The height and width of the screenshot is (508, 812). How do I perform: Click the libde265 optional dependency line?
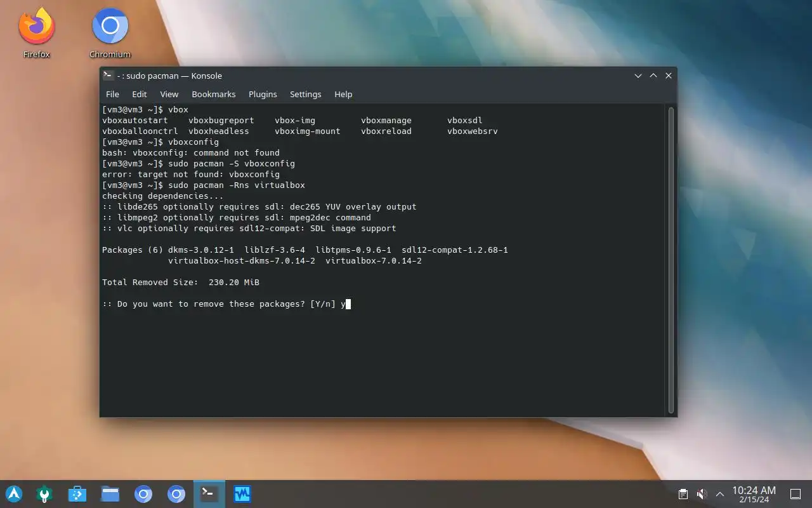coord(259,207)
